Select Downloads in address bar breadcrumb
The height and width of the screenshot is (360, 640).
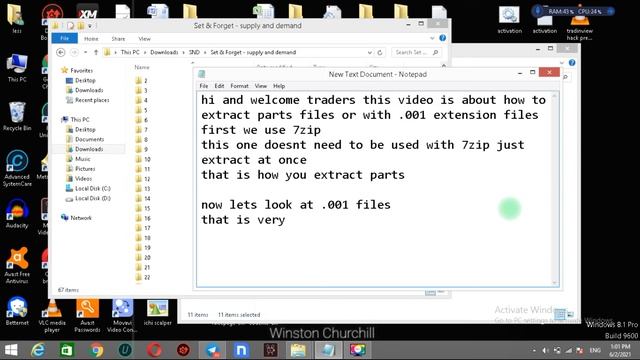(x=164, y=52)
